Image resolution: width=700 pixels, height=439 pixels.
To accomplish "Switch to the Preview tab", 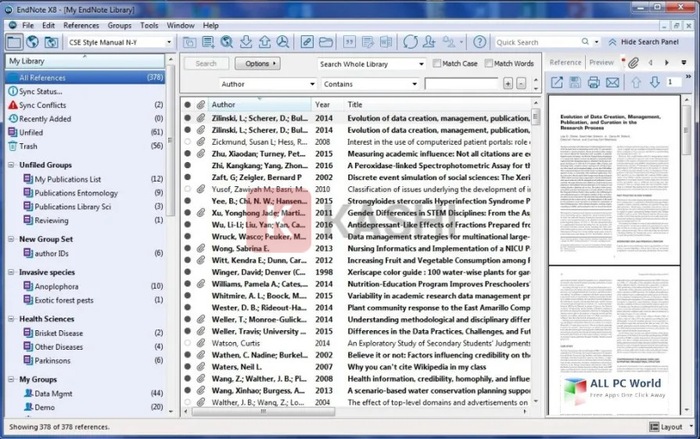I will [601, 63].
